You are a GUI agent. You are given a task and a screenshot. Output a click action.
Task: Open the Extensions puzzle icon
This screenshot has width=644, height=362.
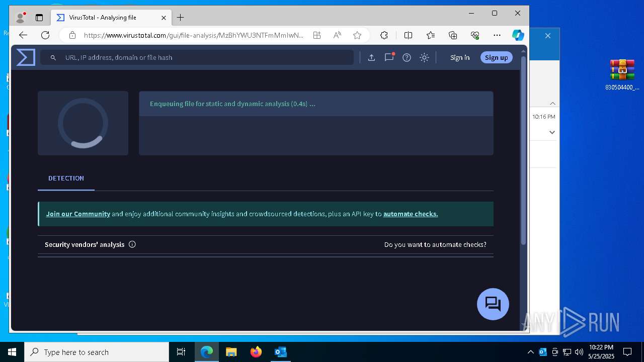384,35
